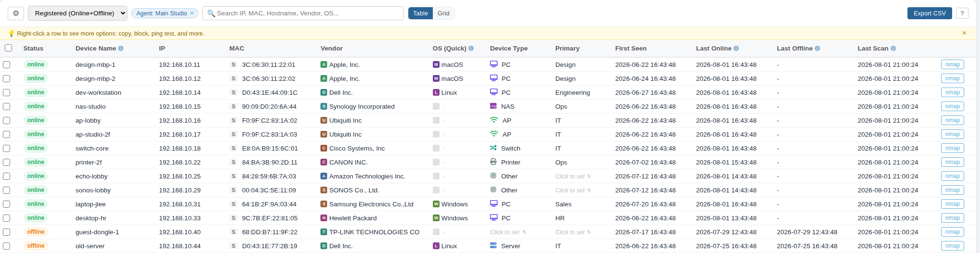The height and width of the screenshot is (253, 980).
Task: Switch to Table view
Action: tap(420, 13)
